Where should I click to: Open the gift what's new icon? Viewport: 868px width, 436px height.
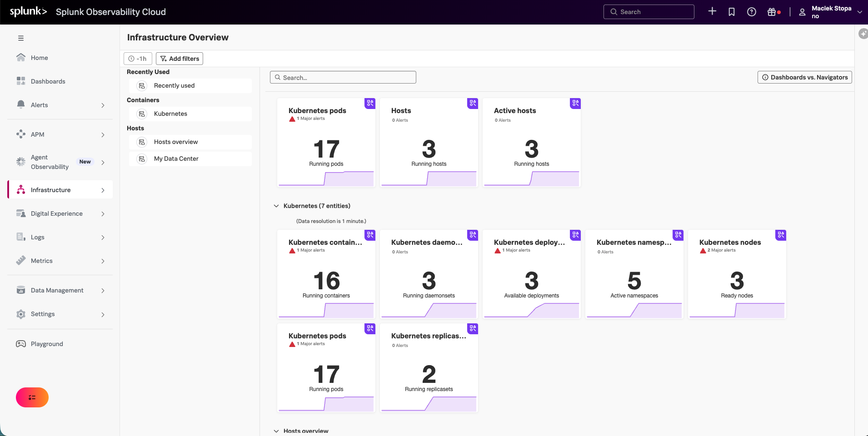coord(772,12)
